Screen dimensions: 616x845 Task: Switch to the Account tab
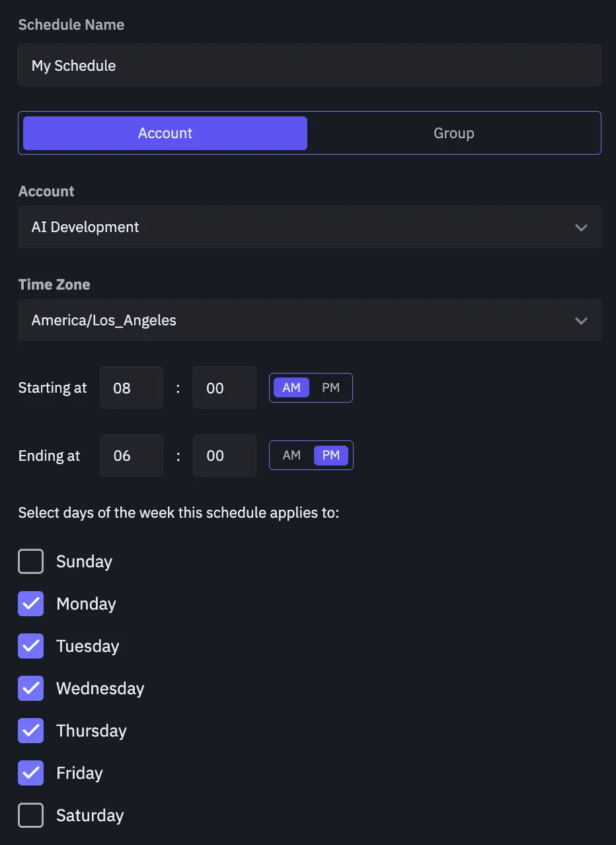[x=165, y=133]
